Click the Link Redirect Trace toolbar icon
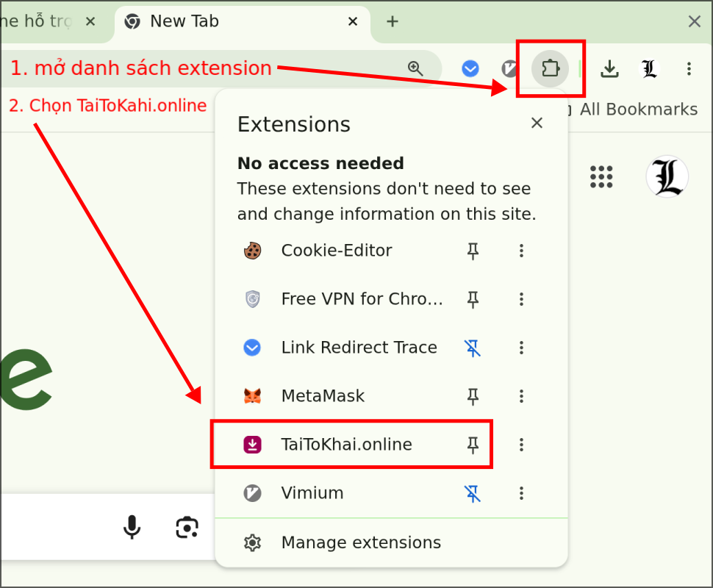Image resolution: width=713 pixels, height=588 pixels. tap(470, 68)
